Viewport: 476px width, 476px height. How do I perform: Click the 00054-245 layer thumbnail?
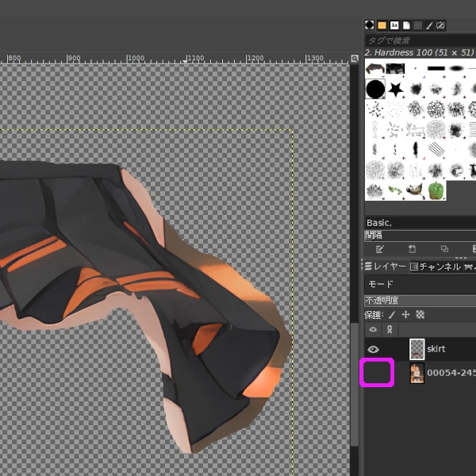(x=417, y=373)
